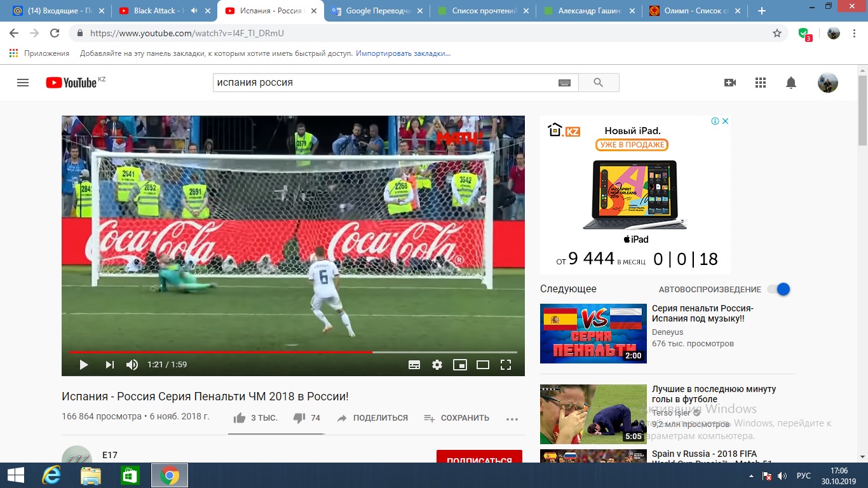Switch input language РУС
Viewport: 868px width, 488px height.
pyautogui.click(x=803, y=476)
